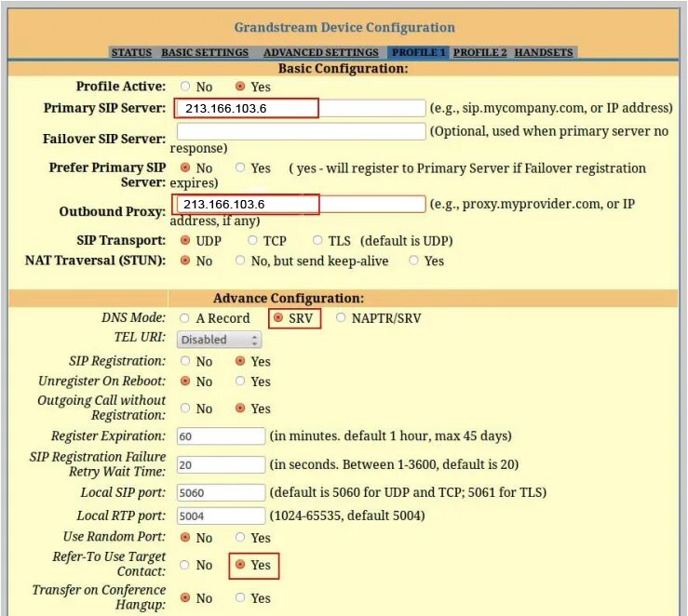Viewport: 688px width, 616px height.
Task: Select Yes for Transfer on Conference Hangup
Action: click(240, 597)
